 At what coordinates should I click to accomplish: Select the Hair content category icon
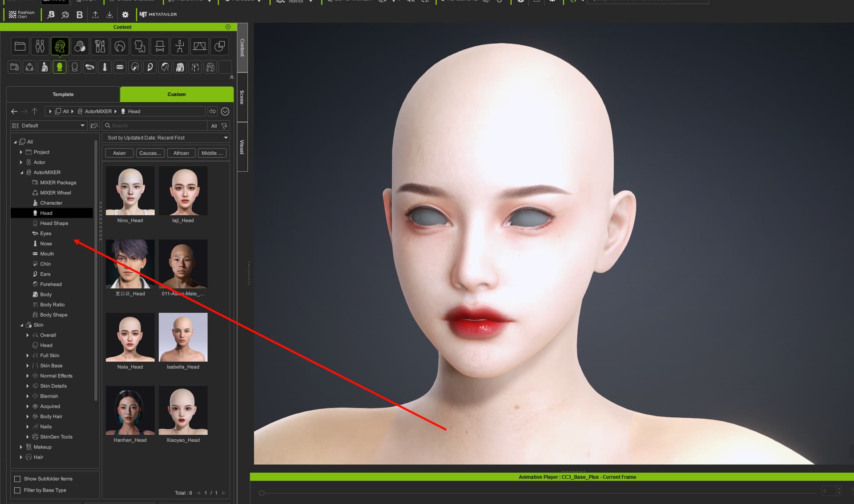(120, 46)
